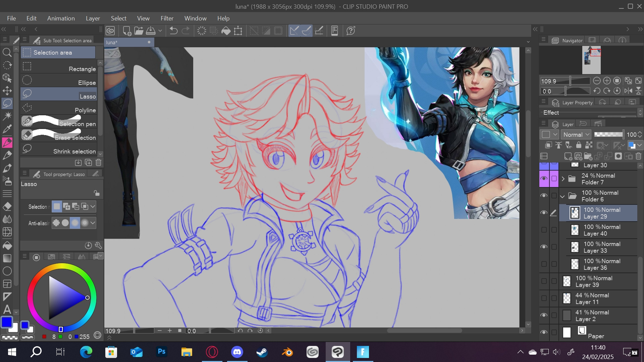Open the Selection mode dropdown arrow
The height and width of the screenshot is (362, 644).
pyautogui.click(x=93, y=206)
